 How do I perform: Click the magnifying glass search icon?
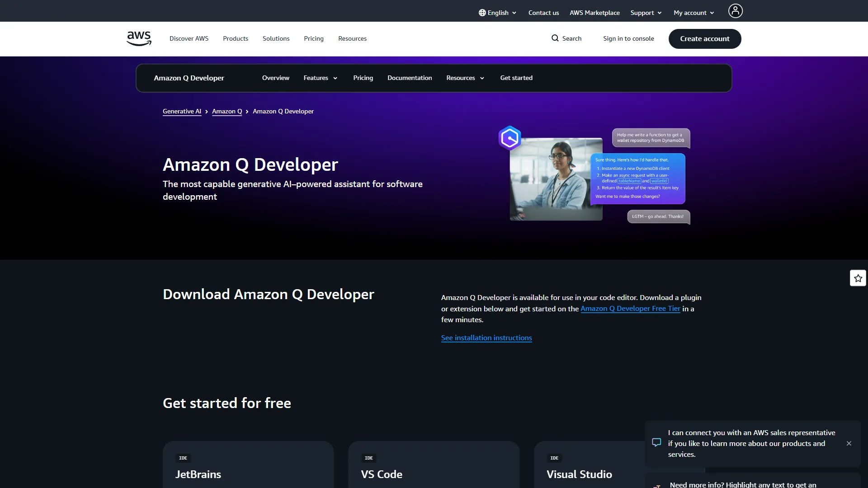tap(555, 38)
